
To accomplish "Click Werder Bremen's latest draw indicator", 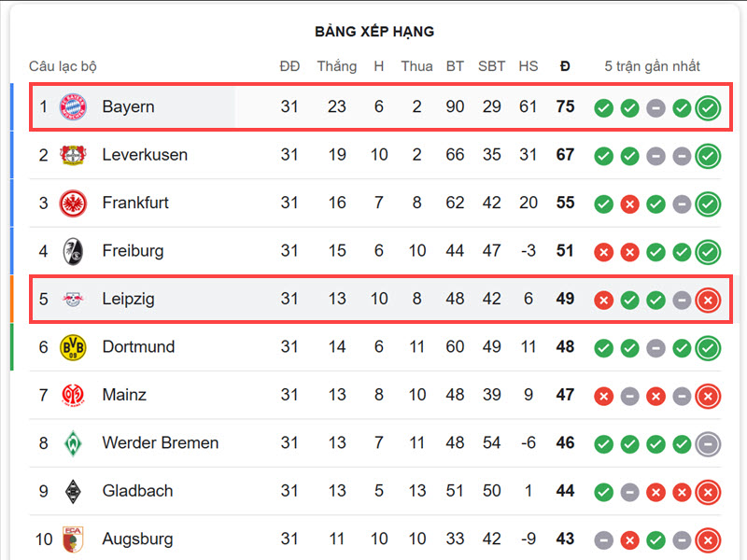I will (708, 444).
